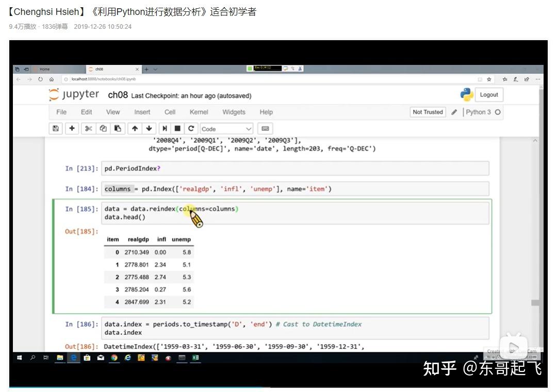Open the Help menu
The height and width of the screenshot is (392, 557).
coord(266,112)
